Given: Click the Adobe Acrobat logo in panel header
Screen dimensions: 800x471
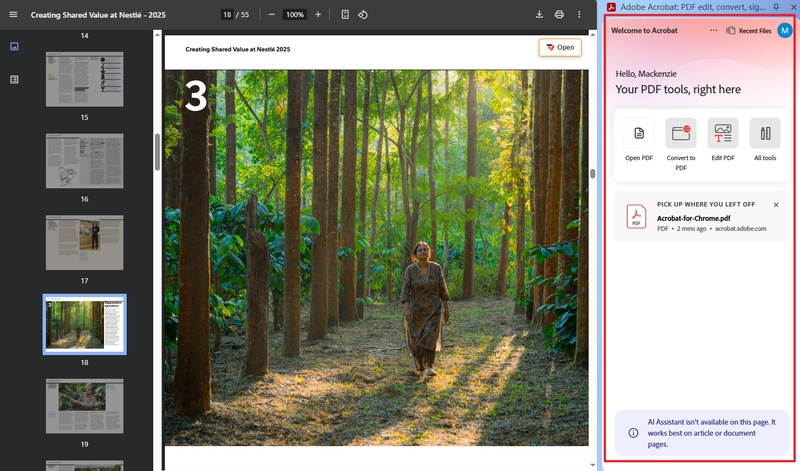Looking at the screenshot, I should (611, 7).
